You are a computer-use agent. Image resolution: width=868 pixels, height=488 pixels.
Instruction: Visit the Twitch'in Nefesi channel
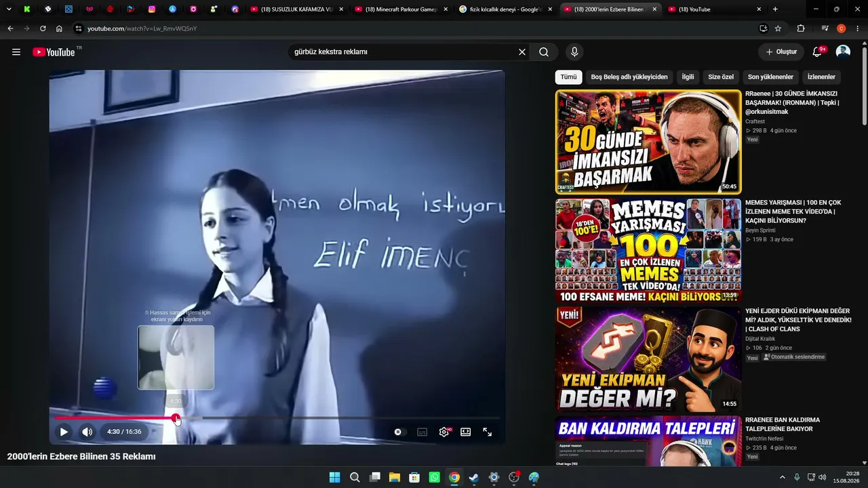point(764,439)
